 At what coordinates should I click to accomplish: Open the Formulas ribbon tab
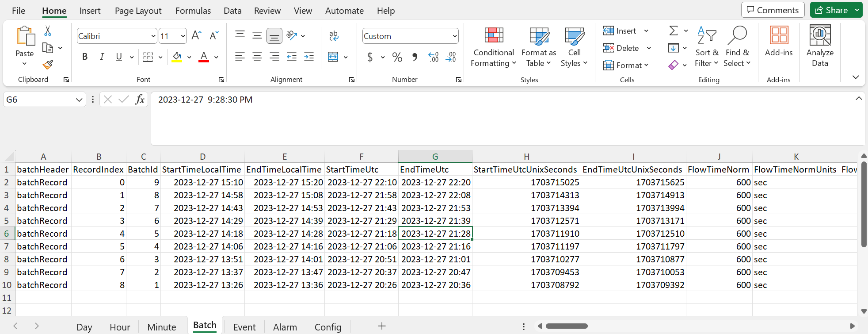tap(193, 11)
